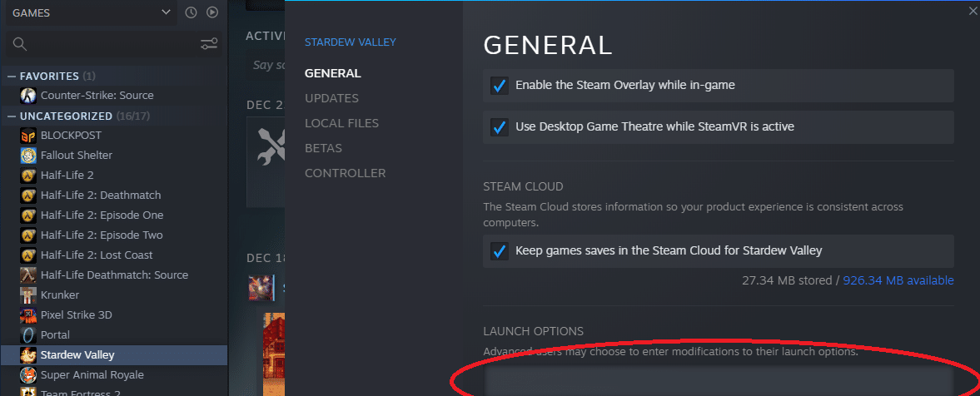Screen dimensions: 980x396
Task: Click the Counter-Strike: Source game icon
Action: 28,96
